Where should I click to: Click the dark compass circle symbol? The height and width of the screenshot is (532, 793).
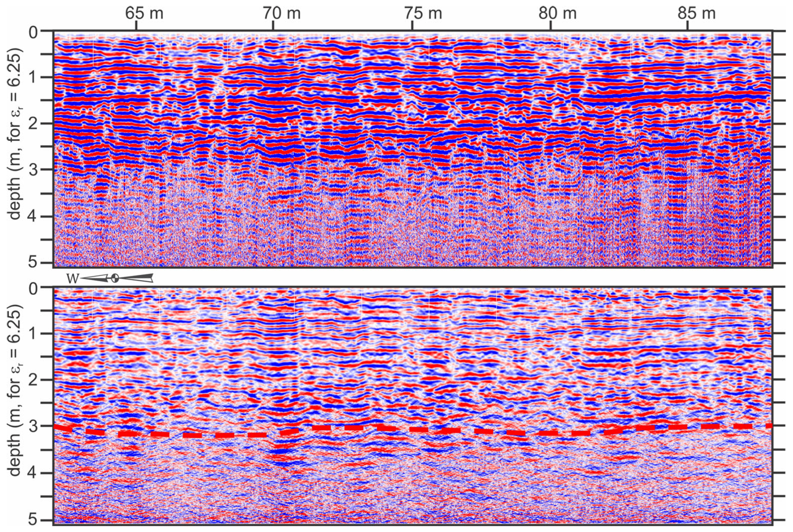pos(115,278)
